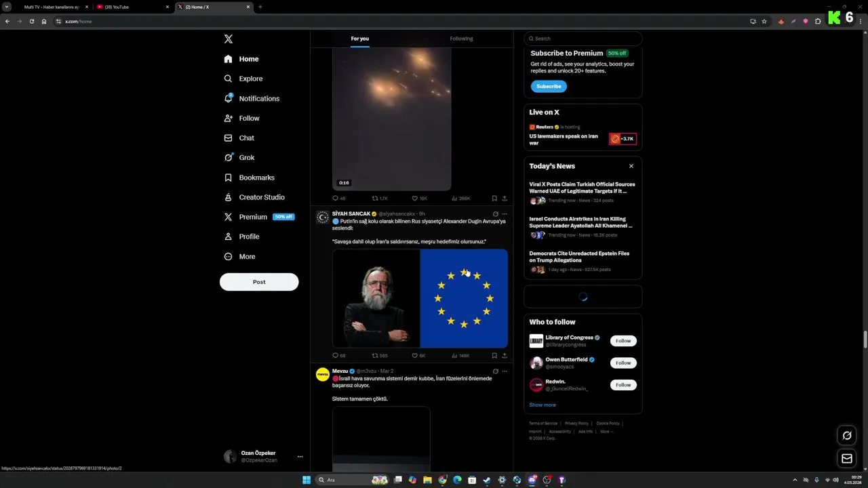Open the EU flag image thumbnail
This screenshot has width=868, height=488.
coord(464,298)
